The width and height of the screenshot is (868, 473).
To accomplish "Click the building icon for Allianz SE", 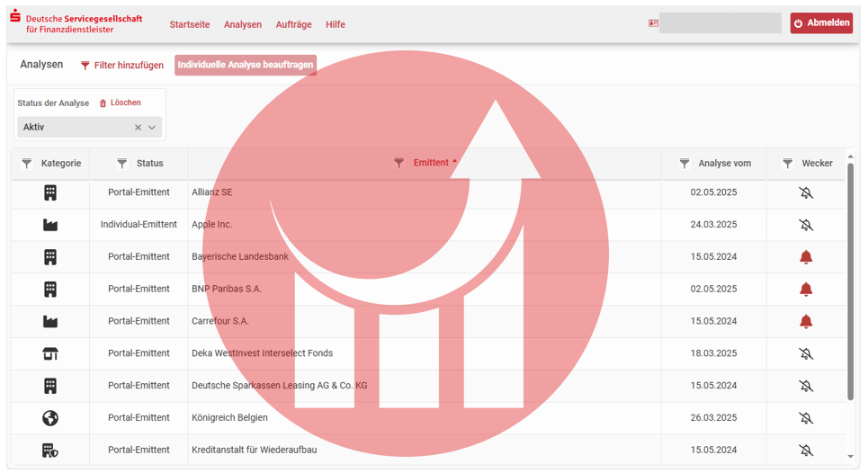I will click(50, 192).
